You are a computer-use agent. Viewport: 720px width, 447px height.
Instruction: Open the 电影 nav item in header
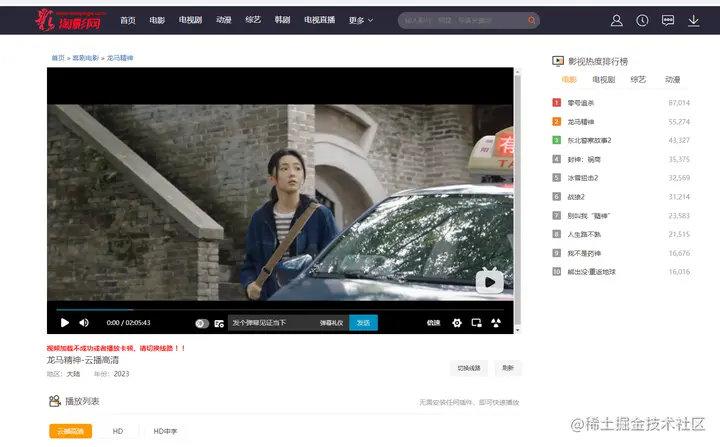[157, 20]
